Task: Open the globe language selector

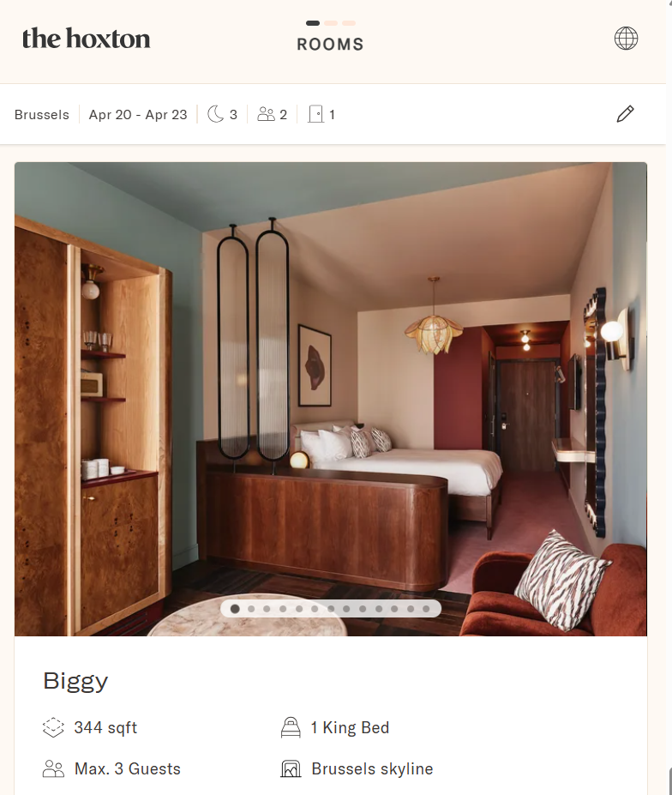Action: pos(626,38)
